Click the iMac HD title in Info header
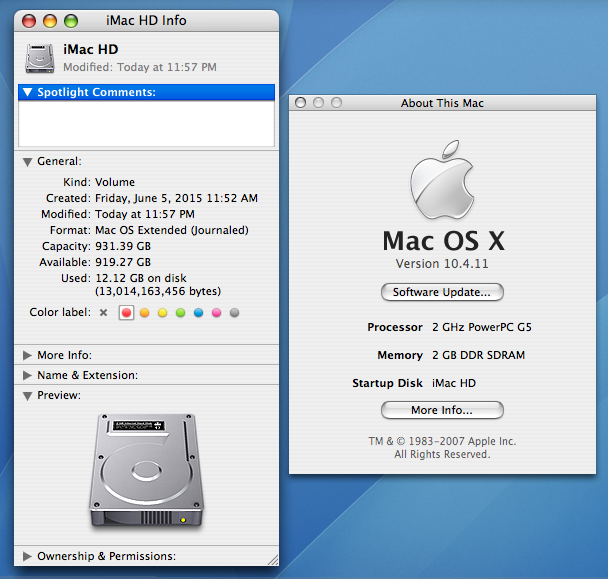Screen dimensions: 608x579 coord(91,50)
